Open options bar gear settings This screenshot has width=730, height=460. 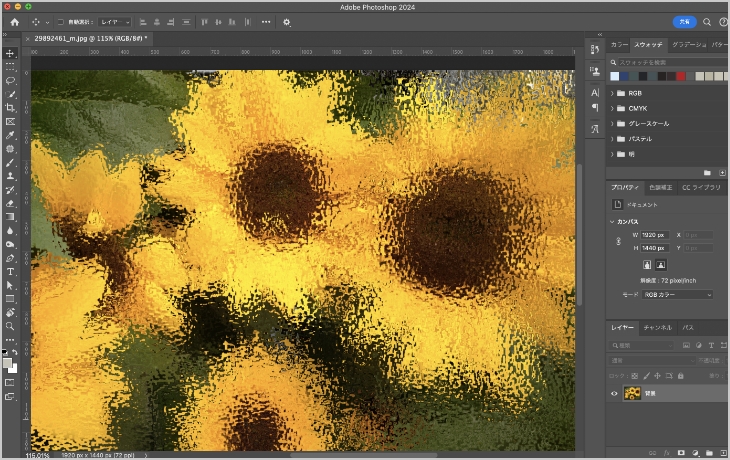pyautogui.click(x=286, y=22)
